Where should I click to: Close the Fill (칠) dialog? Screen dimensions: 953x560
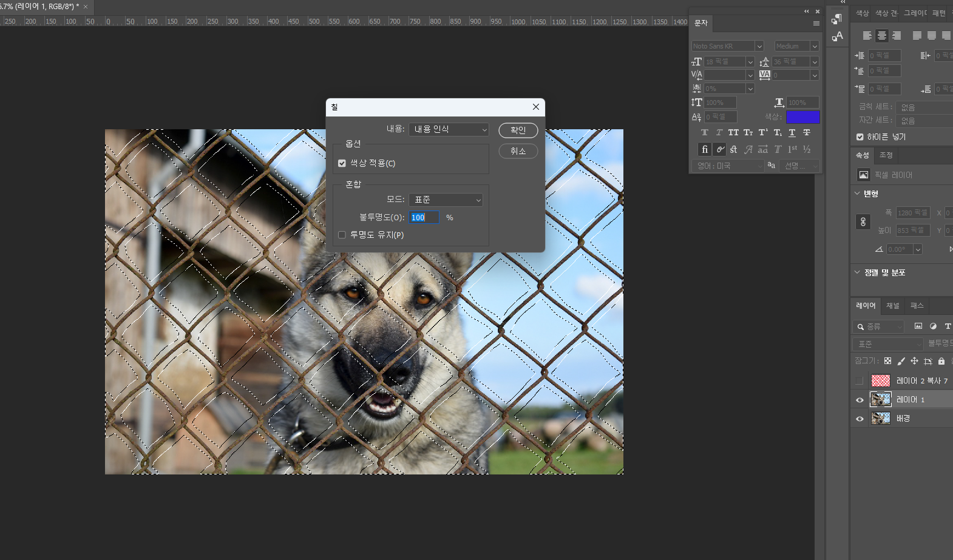pyautogui.click(x=535, y=107)
